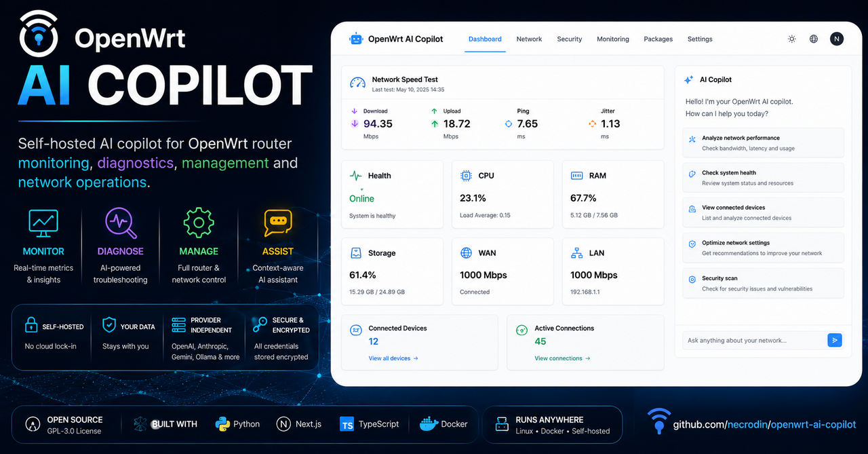Image resolution: width=868 pixels, height=454 pixels.
Task: Click Load Average: 0.15 text
Action: [485, 215]
